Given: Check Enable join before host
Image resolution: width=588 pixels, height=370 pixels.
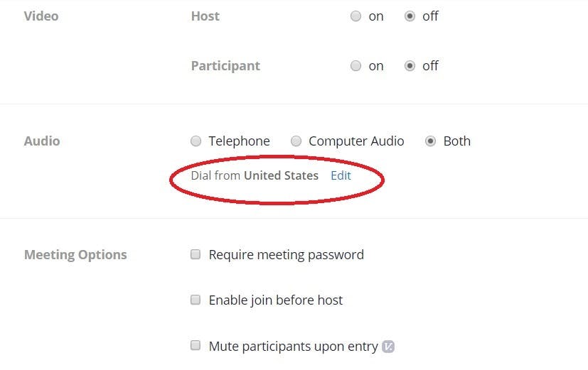Looking at the screenshot, I should coord(196,300).
